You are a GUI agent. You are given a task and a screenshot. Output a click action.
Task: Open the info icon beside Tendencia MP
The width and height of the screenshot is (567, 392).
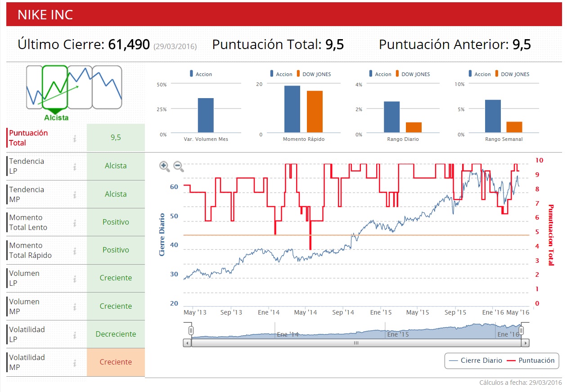coord(75,194)
